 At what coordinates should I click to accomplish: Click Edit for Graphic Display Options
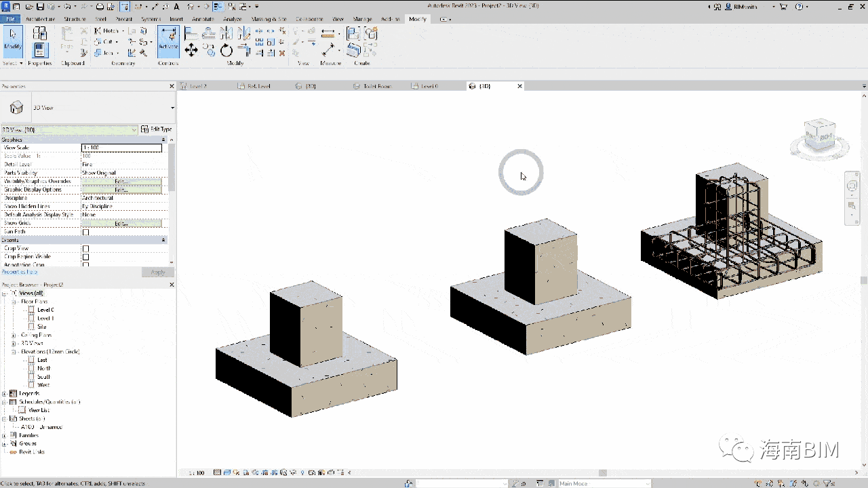(121, 189)
